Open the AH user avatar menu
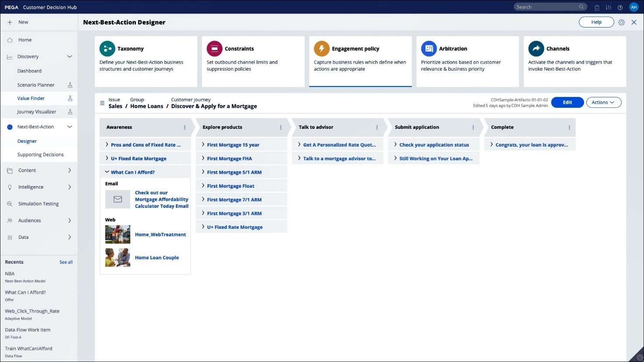 (634, 7)
